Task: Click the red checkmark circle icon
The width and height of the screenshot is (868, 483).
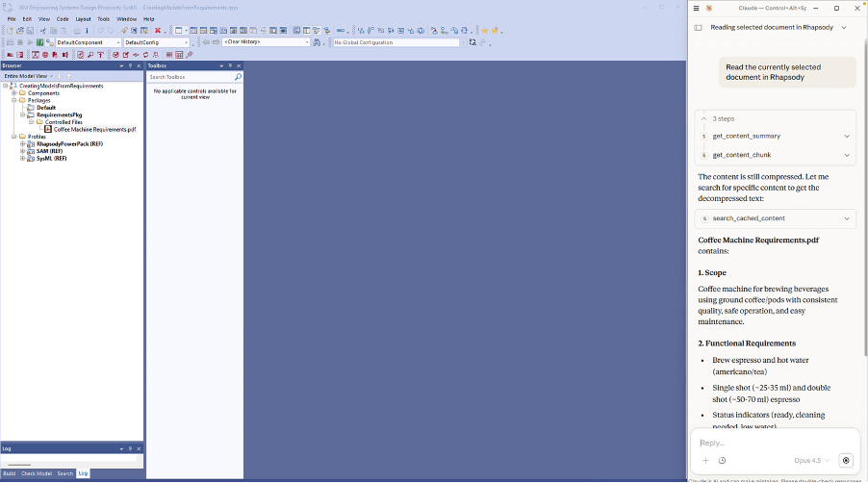Action: click(115, 55)
